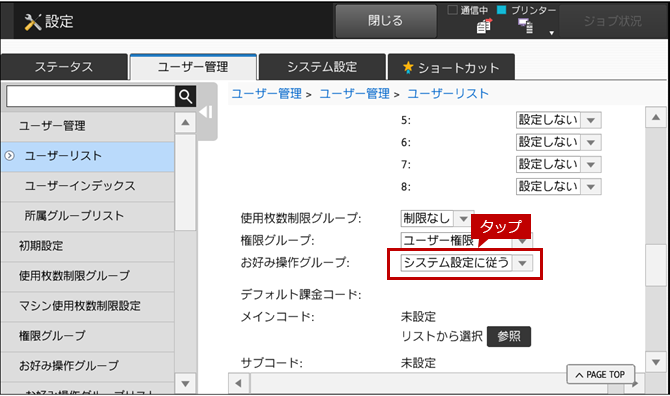Open the printer mode small dropdown arrow
The width and height of the screenshot is (670, 396).
[552, 33]
